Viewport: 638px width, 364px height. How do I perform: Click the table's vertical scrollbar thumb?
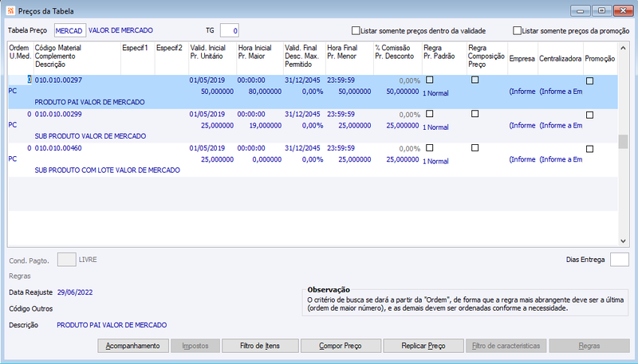tap(623, 142)
